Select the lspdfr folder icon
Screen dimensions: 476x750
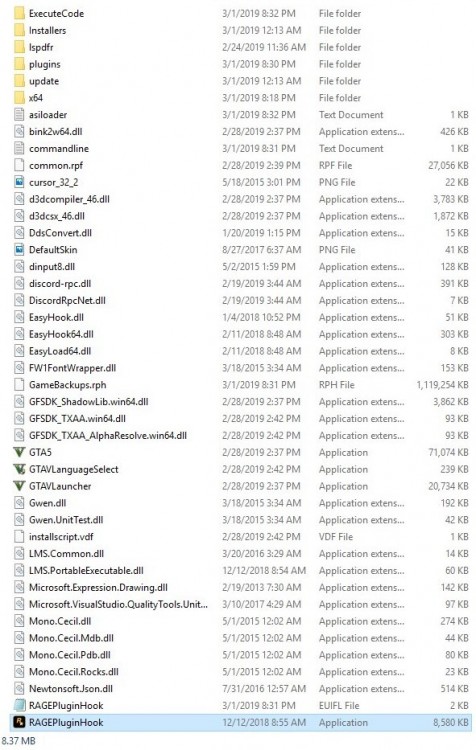pyautogui.click(x=19, y=47)
